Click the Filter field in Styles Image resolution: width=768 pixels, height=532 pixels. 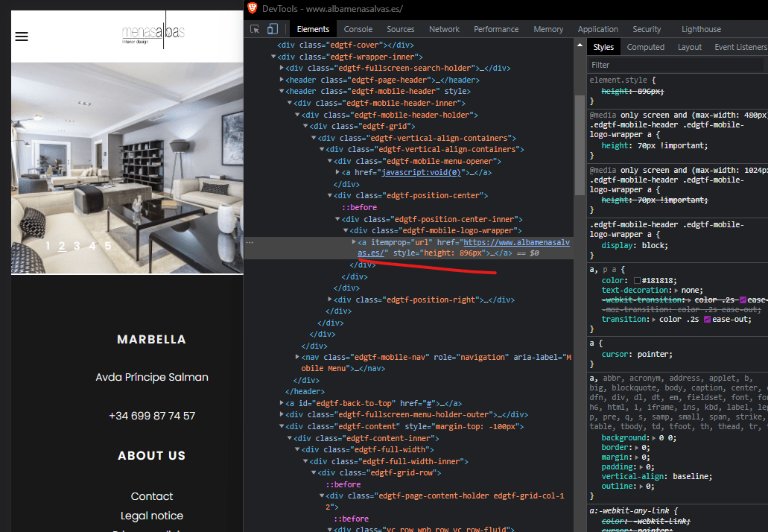[x=676, y=65]
